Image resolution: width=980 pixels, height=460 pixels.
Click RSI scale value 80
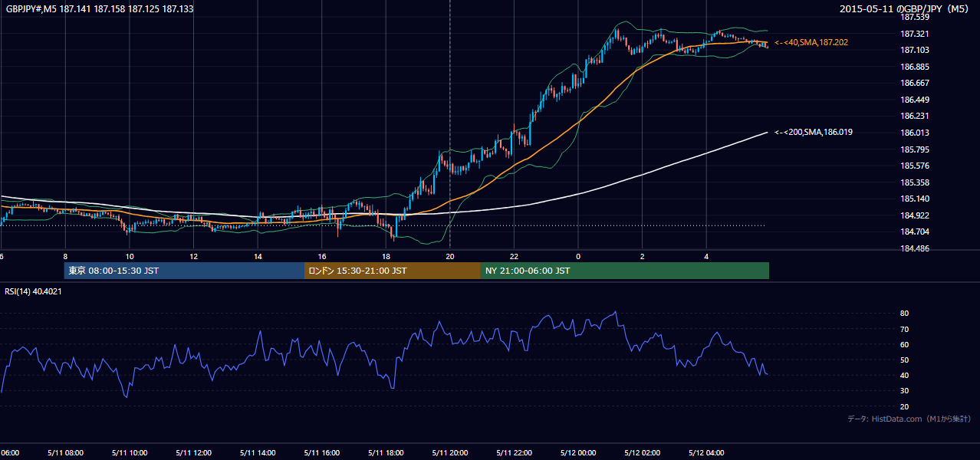click(x=904, y=314)
